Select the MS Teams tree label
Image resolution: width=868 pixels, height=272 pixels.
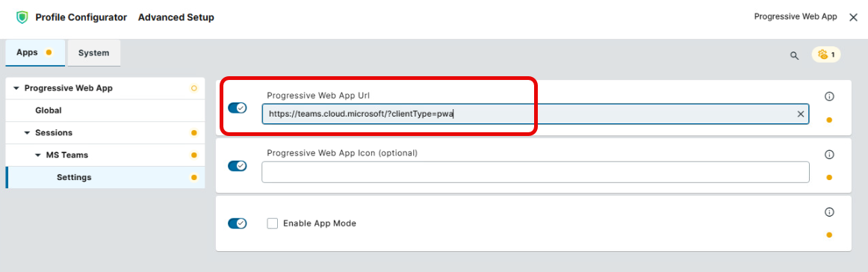pyautogui.click(x=67, y=155)
